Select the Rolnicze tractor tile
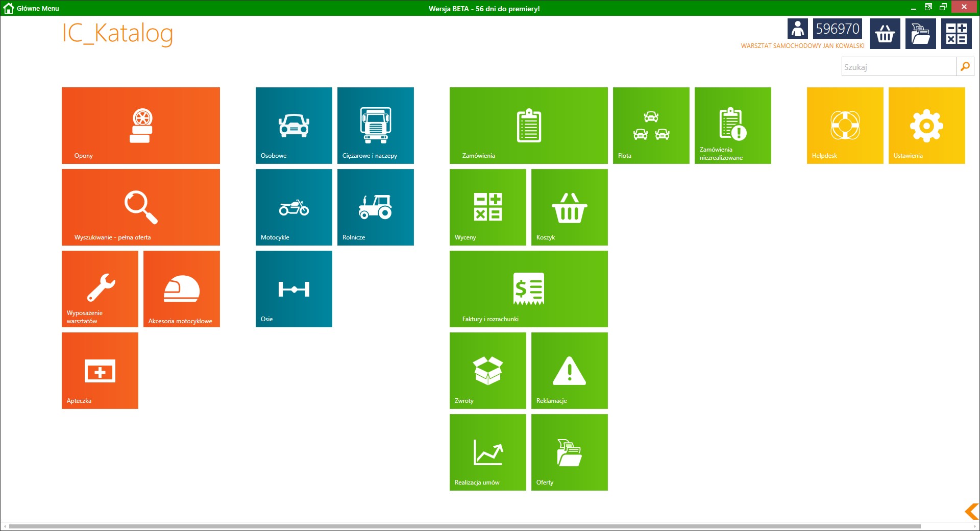This screenshot has height=531, width=980. point(375,207)
